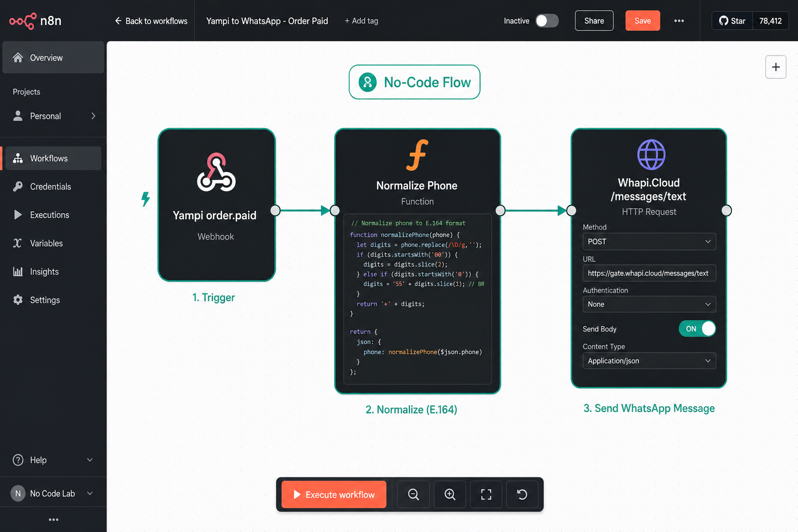798x532 pixels.
Task: Click the workflow name Yampi to WhatsApp
Action: [x=267, y=21]
